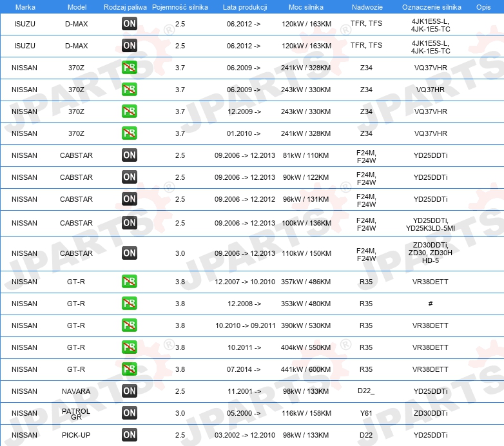Image resolution: width=504 pixels, height=446 pixels.
Task: Click the 09.2006 -> 12.2012 date cell
Action: (x=245, y=200)
